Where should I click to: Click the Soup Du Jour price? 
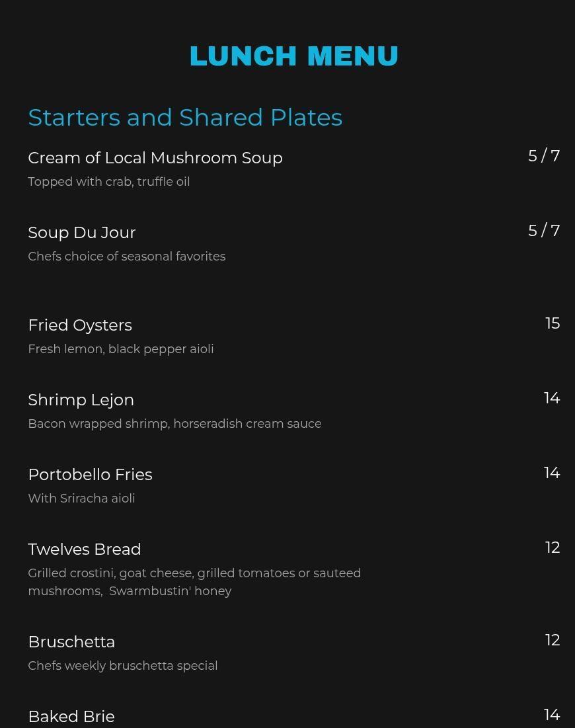543,231
